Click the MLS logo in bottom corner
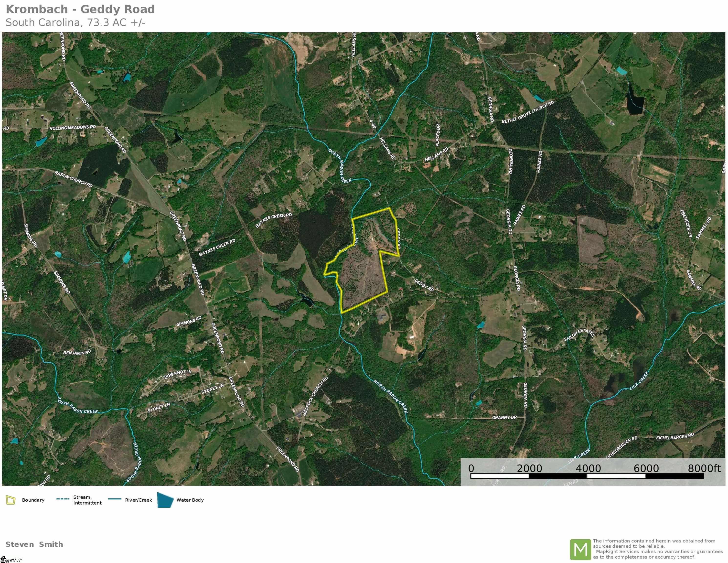728x563 pixels. pyautogui.click(x=11, y=560)
